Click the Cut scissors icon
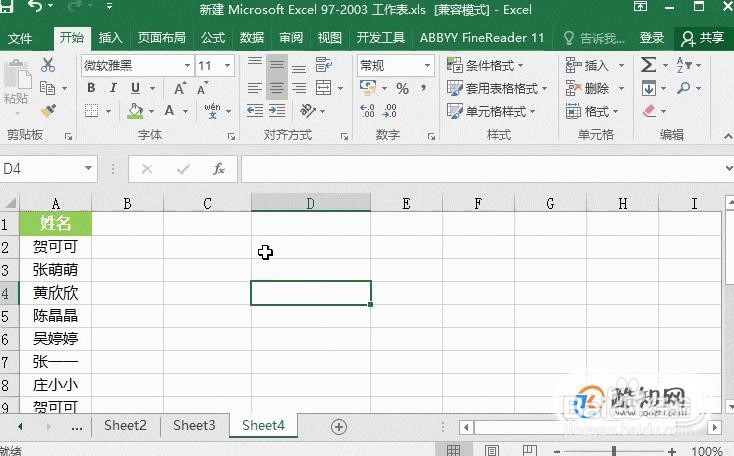This screenshot has width=734, height=456. click(x=48, y=65)
